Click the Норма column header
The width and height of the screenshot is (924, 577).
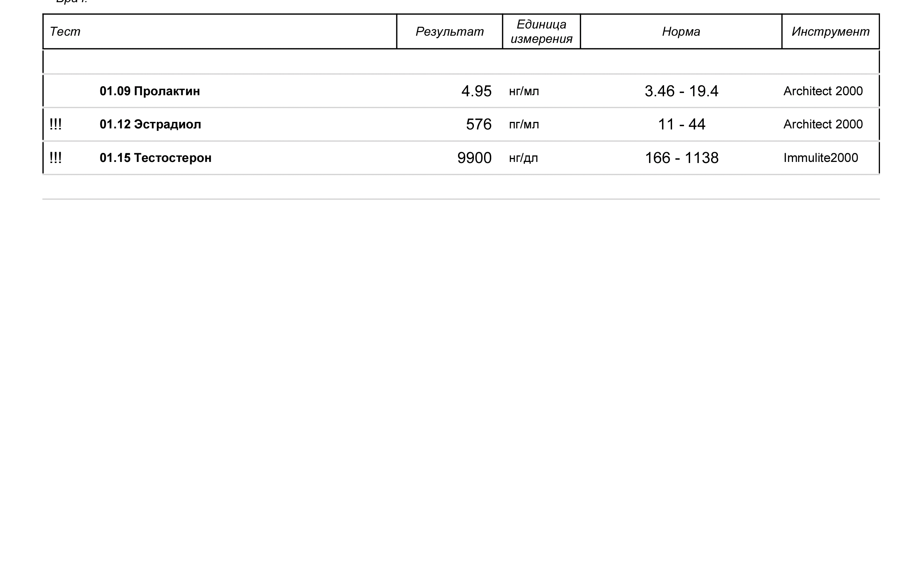coord(681,31)
